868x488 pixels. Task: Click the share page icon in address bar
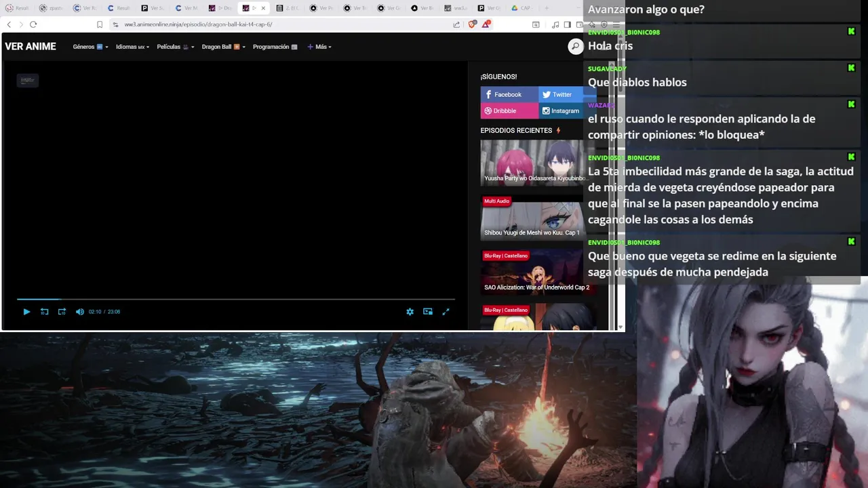pyautogui.click(x=456, y=24)
